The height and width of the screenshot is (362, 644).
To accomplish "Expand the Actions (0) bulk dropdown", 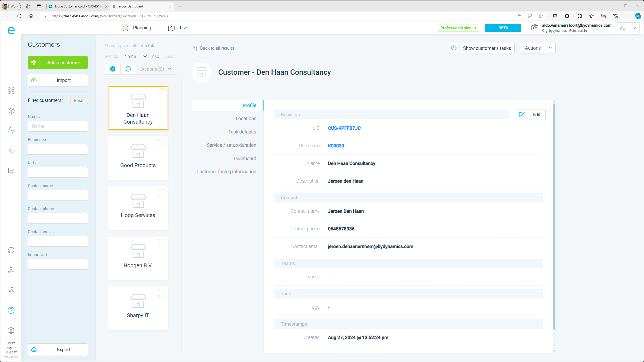I will pos(156,69).
